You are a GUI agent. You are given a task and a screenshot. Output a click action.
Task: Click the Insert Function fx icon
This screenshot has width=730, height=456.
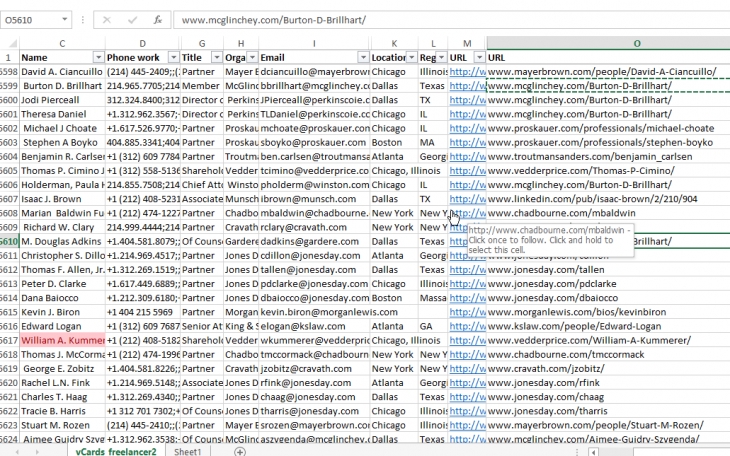coord(157,20)
